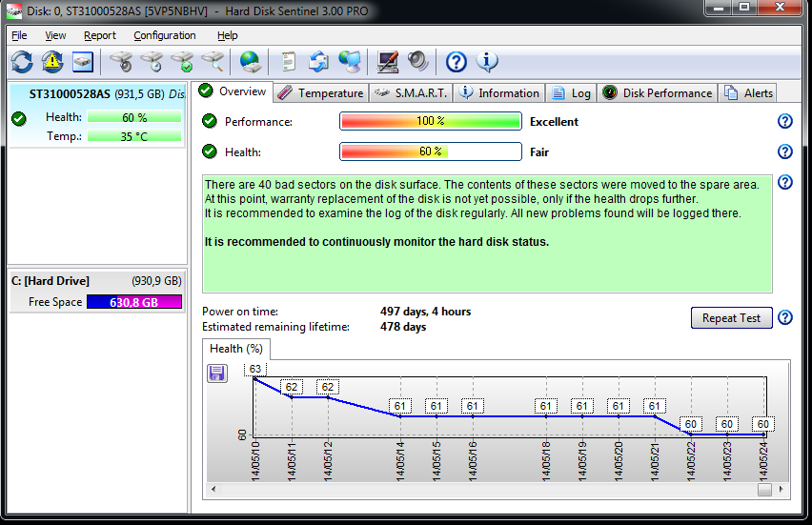Open the File menu
The image size is (812, 525).
pyautogui.click(x=19, y=35)
